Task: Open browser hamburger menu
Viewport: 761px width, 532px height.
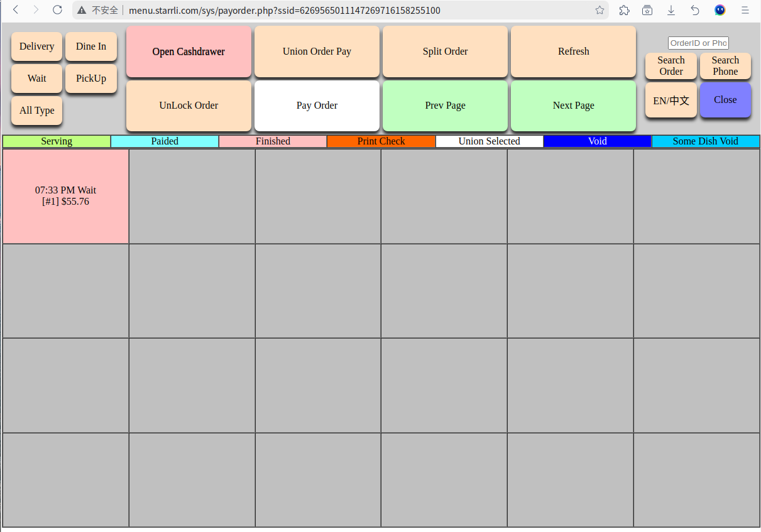Action: point(745,10)
